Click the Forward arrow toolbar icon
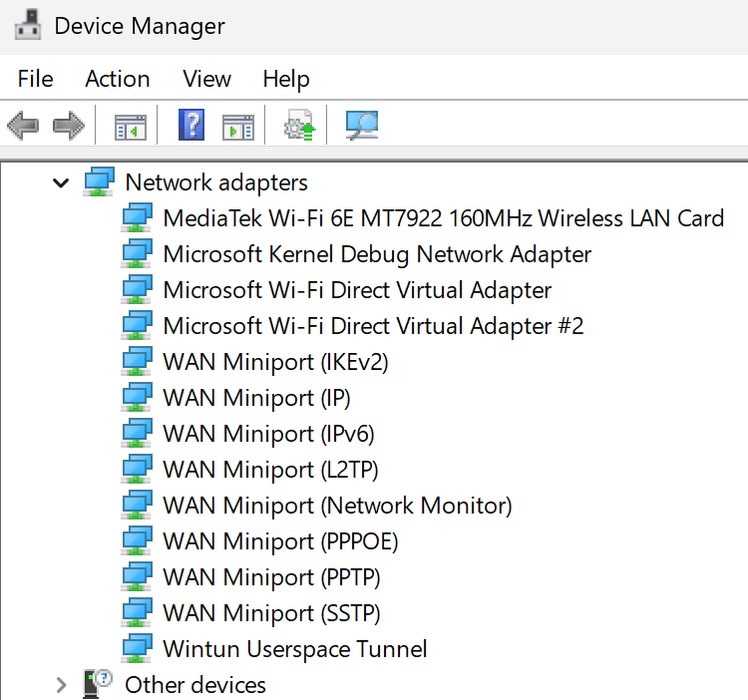Screen dimensions: 748x700 (x=69, y=126)
